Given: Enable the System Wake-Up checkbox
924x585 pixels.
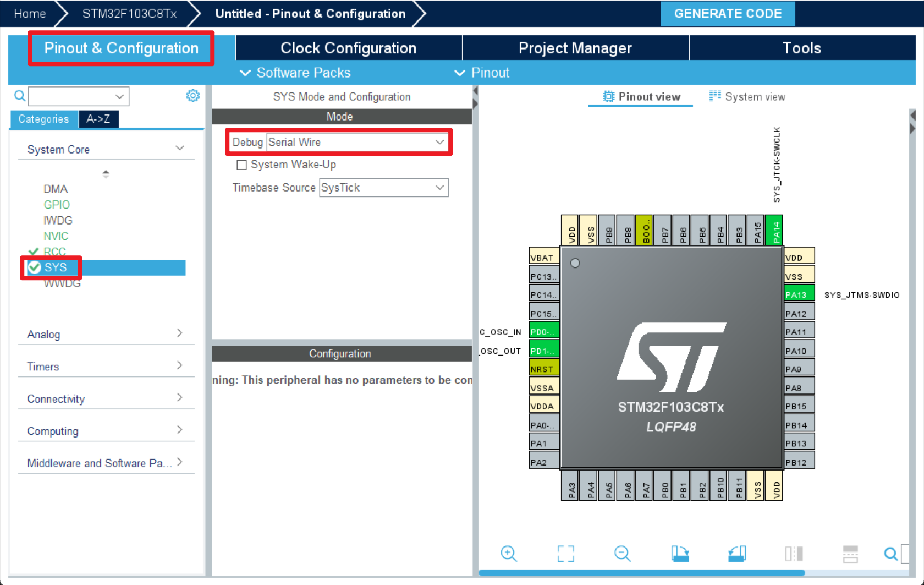Looking at the screenshot, I should pos(241,165).
